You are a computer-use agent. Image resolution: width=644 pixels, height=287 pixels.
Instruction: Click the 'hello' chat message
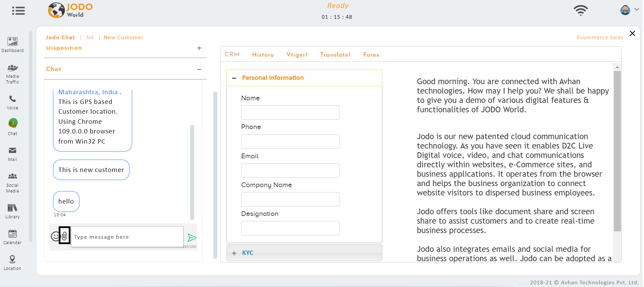click(x=66, y=202)
